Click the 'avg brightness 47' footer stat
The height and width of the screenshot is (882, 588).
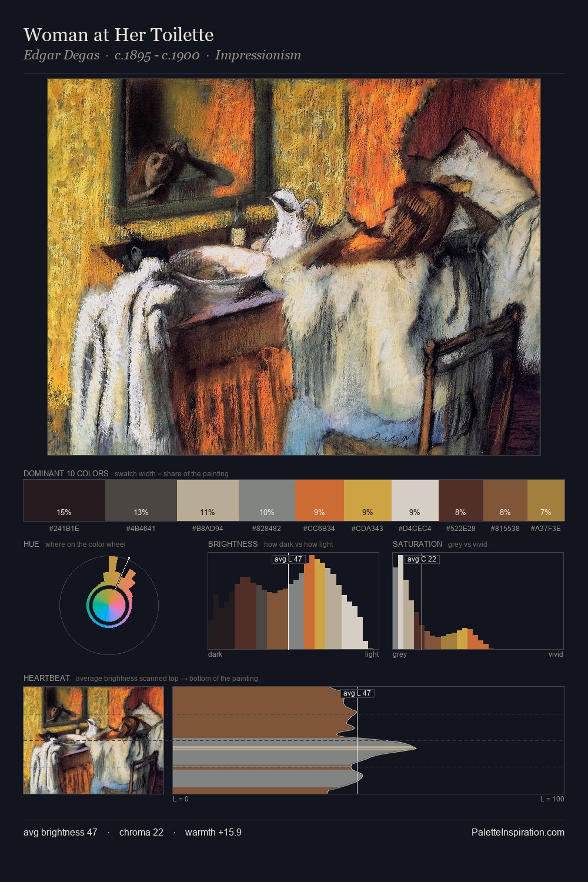point(61,832)
